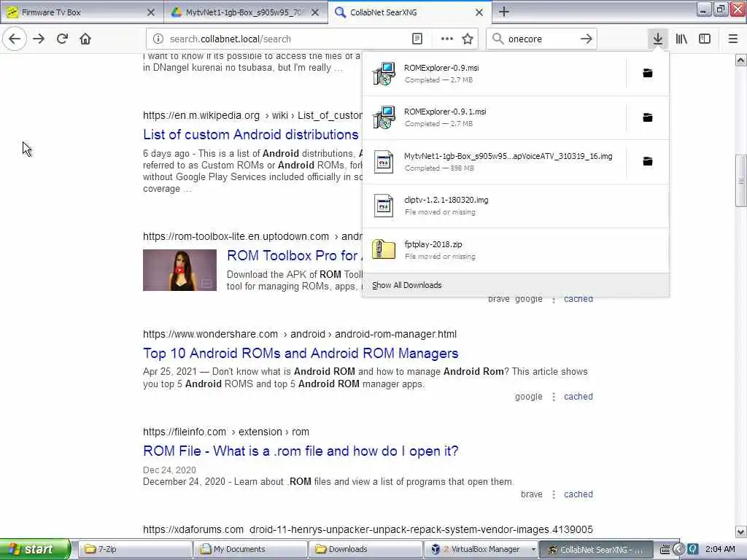Screen dimensions: 747x560
Task: Open folder containing ROMExplorer-0.9.msi
Action: pyautogui.click(x=648, y=73)
